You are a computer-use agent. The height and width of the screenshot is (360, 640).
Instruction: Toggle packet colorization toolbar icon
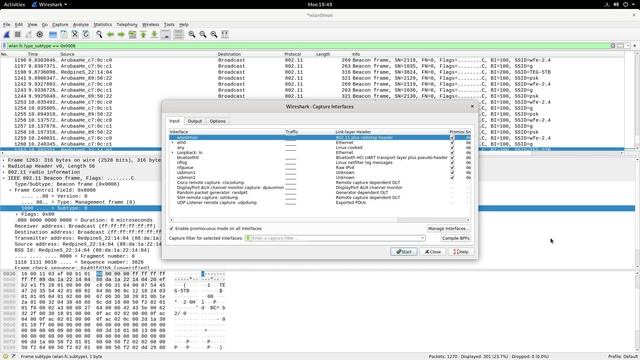178,35
